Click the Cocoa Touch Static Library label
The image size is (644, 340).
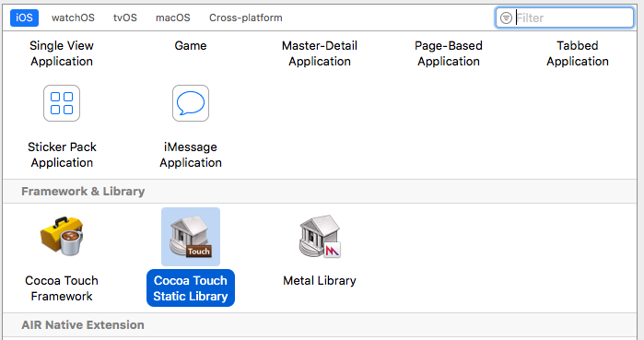[191, 288]
